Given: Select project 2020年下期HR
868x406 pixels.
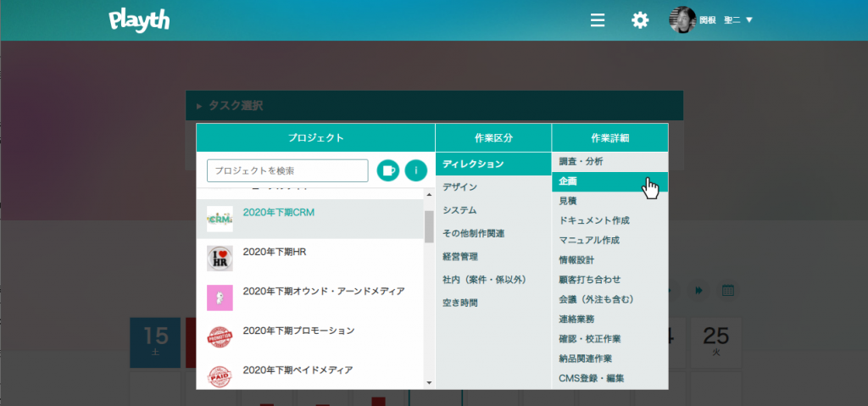Looking at the screenshot, I should coord(310,259).
